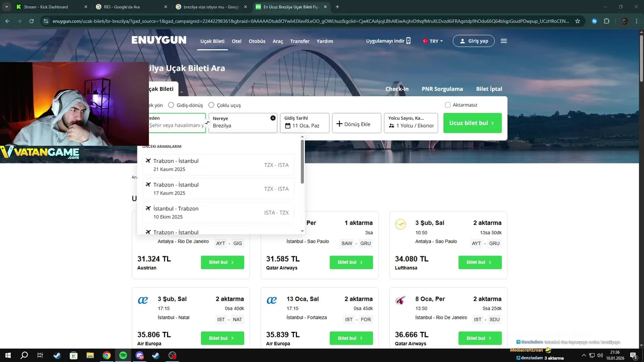
Task: Click Bilet bul for Qatar Airways 31.585 TL
Action: (x=351, y=262)
